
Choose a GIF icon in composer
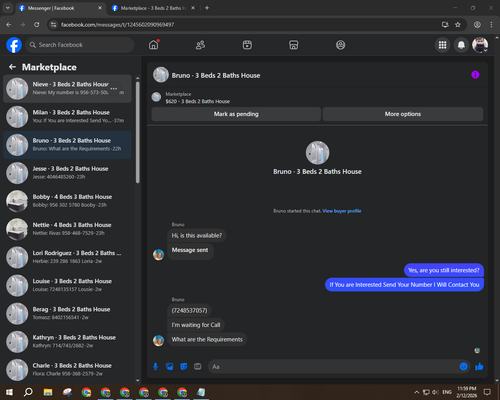pos(198,367)
